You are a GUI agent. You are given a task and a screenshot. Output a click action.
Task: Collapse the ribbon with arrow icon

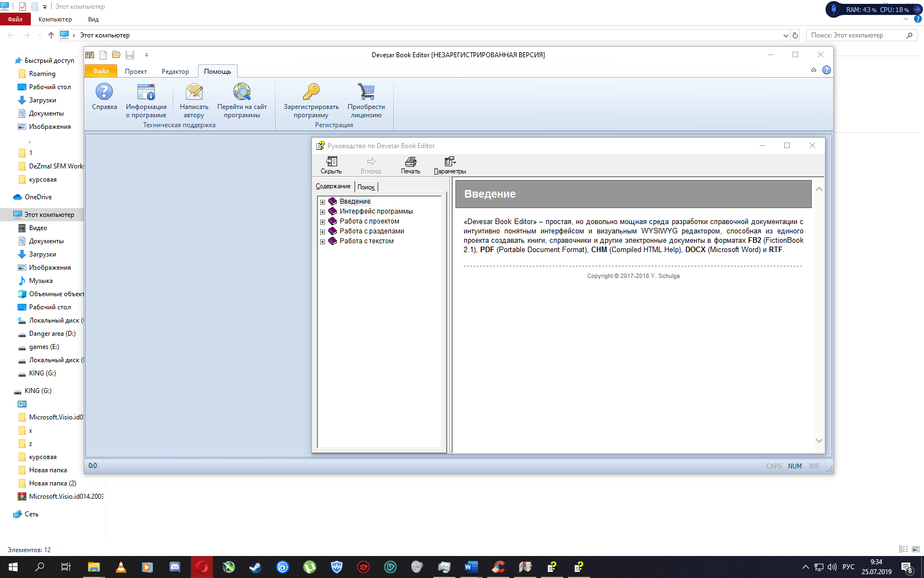click(813, 70)
